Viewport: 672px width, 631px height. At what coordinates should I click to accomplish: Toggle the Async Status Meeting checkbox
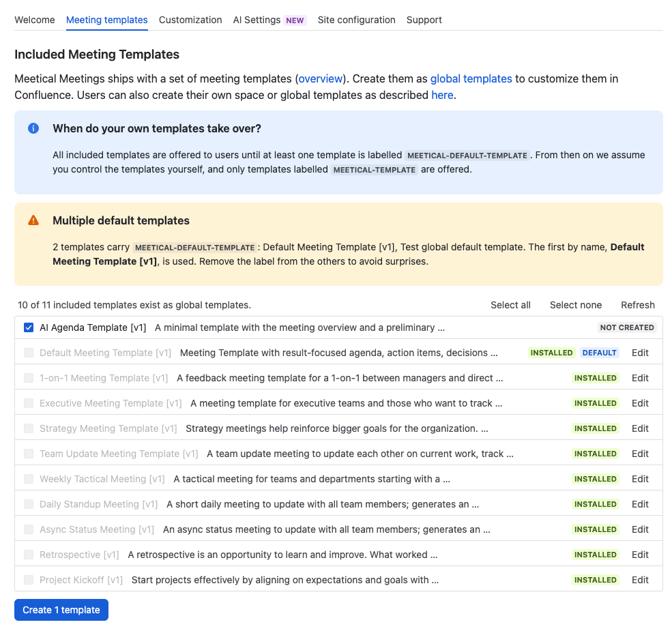[x=29, y=529]
